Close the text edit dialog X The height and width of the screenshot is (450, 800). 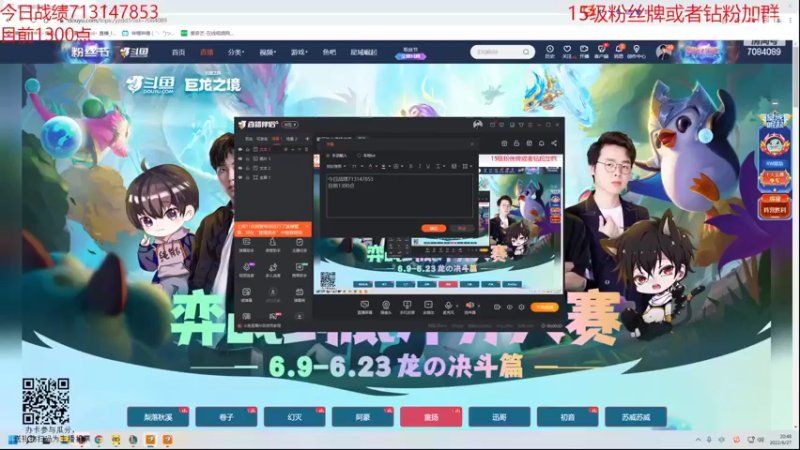tap(472, 144)
